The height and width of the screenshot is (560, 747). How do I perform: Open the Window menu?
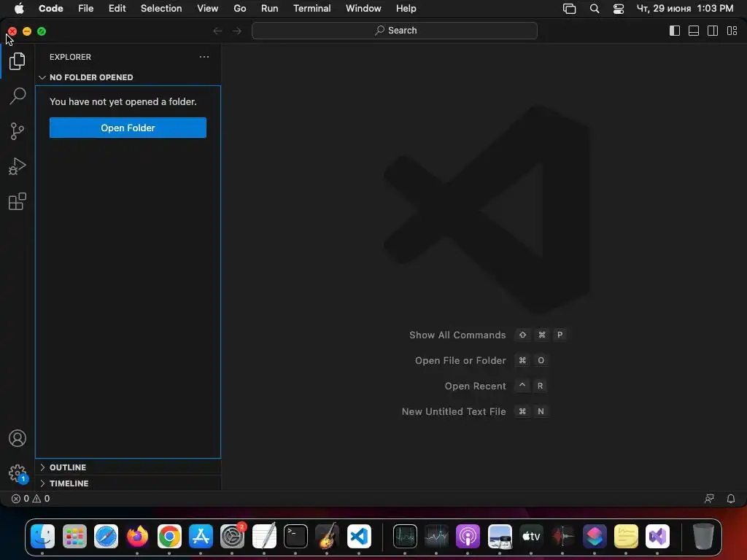363,9
